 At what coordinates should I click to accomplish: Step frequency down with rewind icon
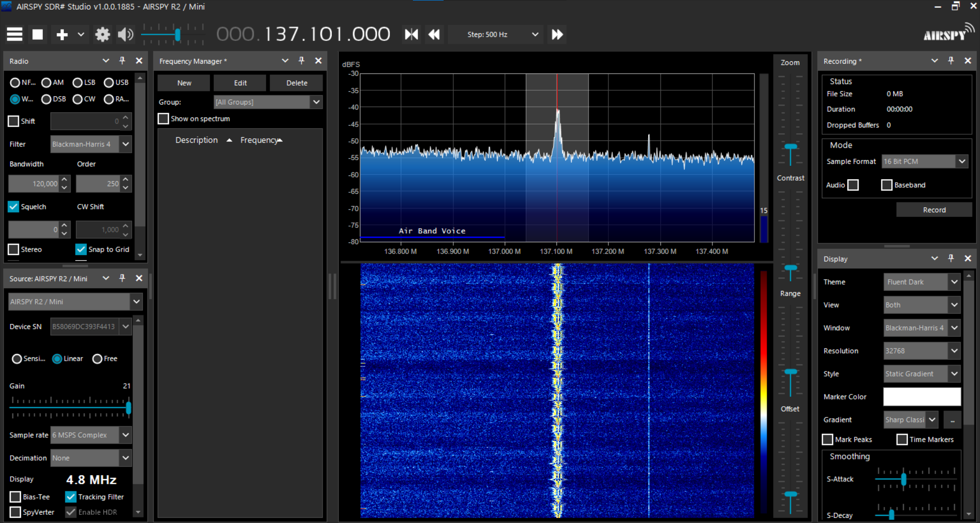tap(434, 34)
